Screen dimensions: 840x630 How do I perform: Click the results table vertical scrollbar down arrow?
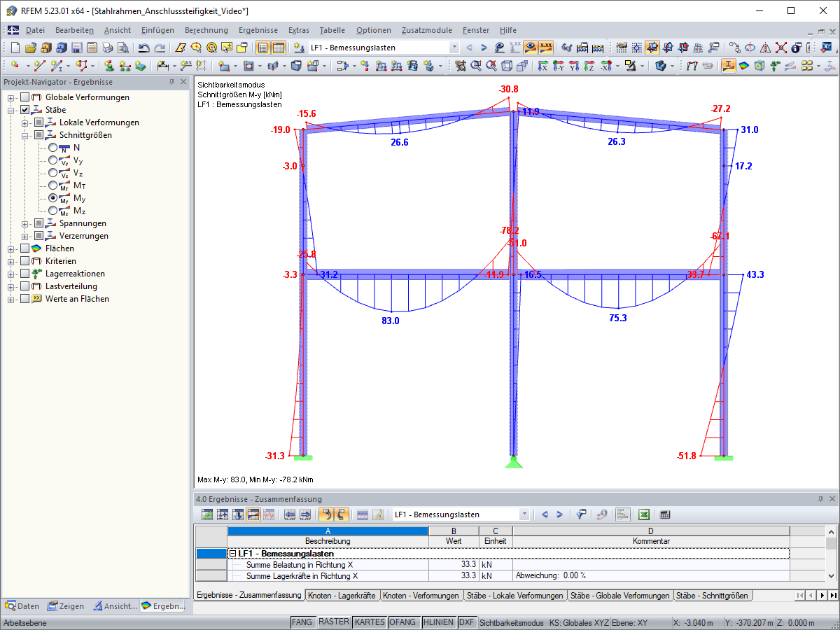coord(832,575)
